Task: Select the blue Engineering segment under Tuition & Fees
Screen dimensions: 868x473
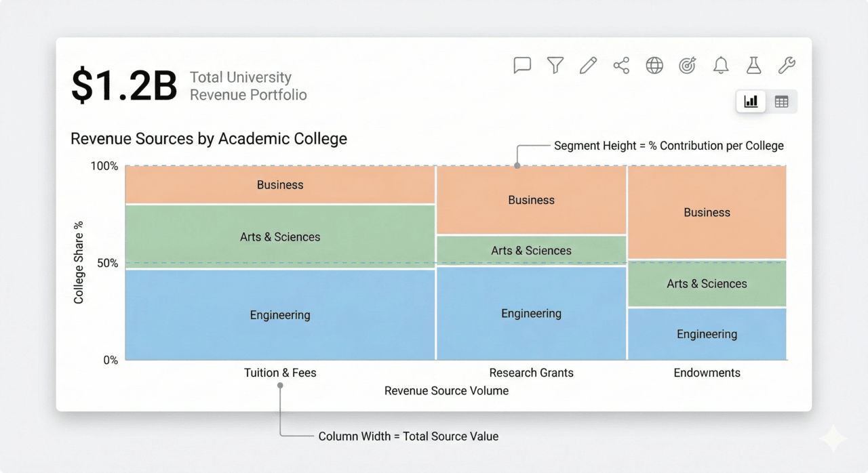Action: [x=280, y=314]
